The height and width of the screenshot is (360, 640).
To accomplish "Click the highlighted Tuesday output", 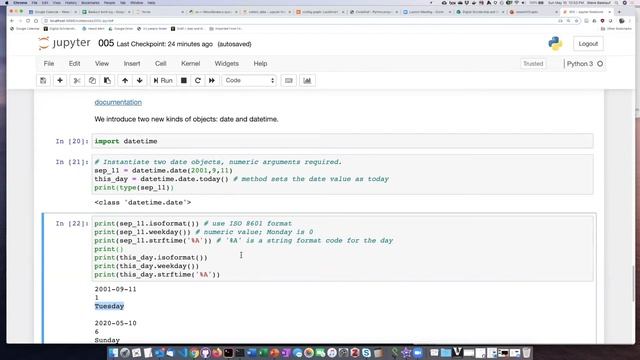I will [x=109, y=306].
